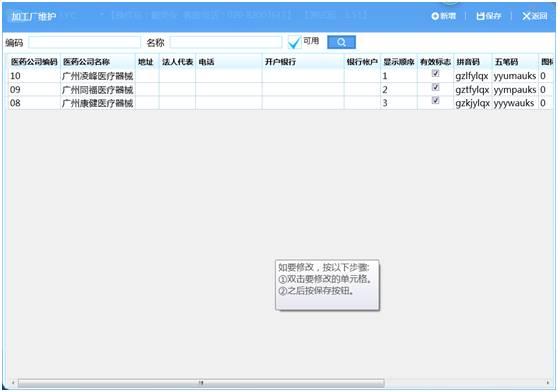Select pinyin code cell gztfylqx
Screen dimensions: 558x392
point(473,90)
